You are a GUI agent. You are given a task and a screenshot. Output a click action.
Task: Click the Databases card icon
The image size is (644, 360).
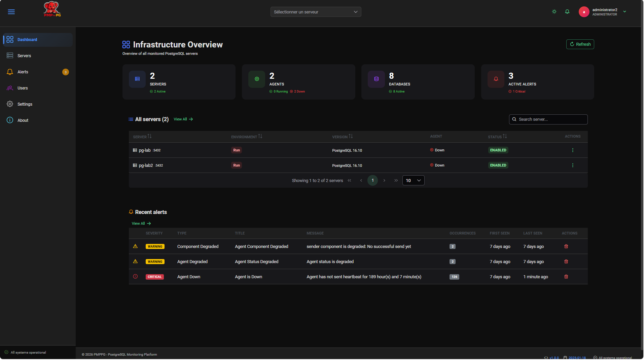coord(376,79)
